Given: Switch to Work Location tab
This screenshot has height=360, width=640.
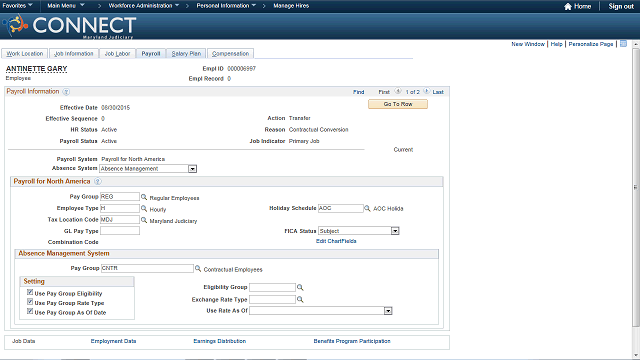Looking at the screenshot, I should click(24, 53).
